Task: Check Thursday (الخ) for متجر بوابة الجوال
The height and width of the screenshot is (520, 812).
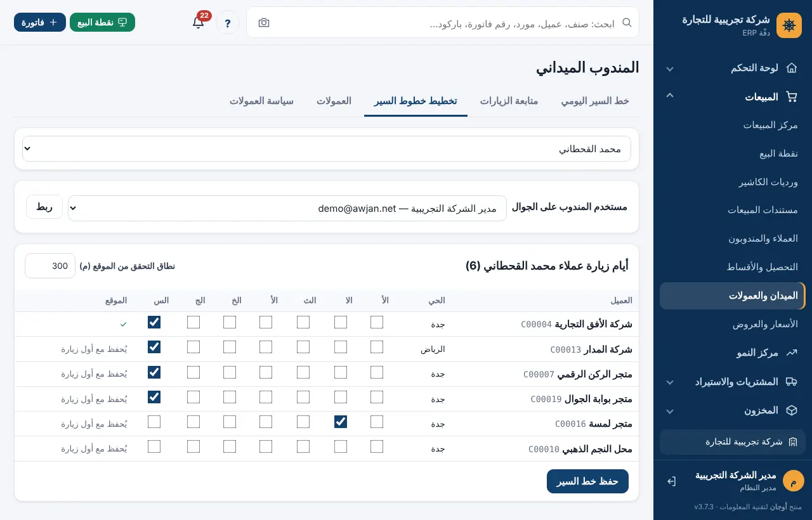Action: tap(230, 397)
